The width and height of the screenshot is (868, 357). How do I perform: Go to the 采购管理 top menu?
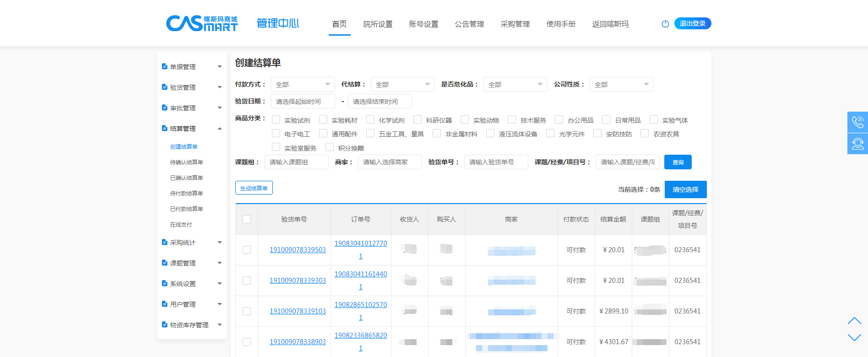point(515,24)
